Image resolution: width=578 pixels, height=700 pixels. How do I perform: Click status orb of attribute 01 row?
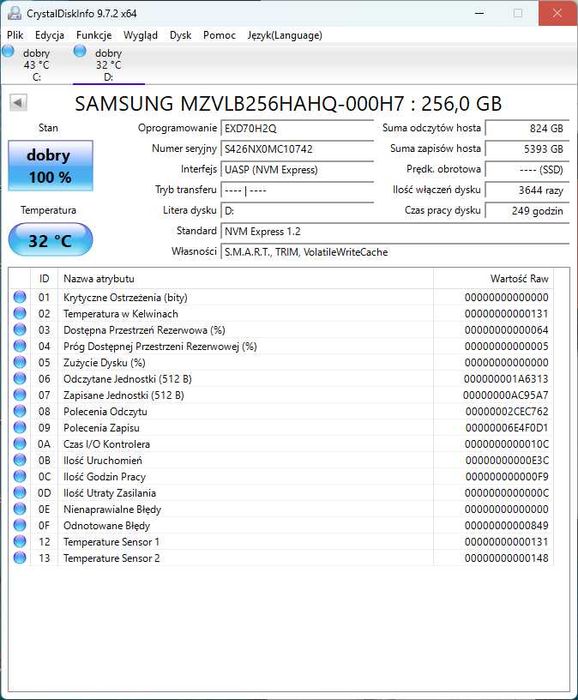click(20, 297)
